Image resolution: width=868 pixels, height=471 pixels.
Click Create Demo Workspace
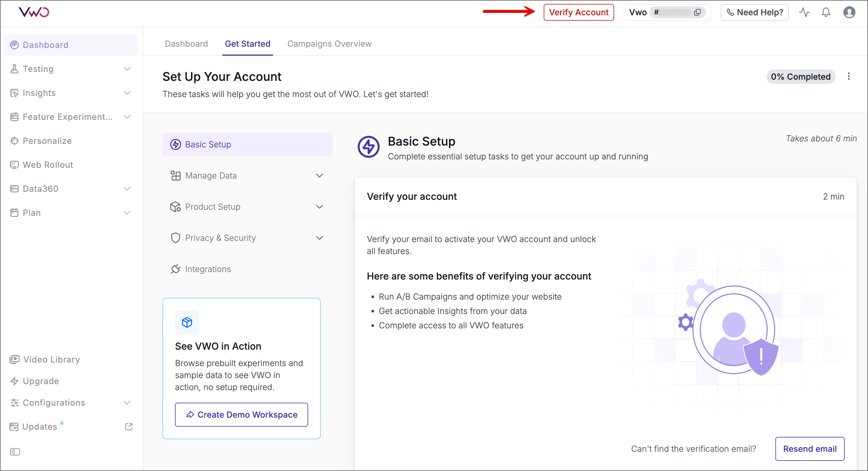coord(241,414)
